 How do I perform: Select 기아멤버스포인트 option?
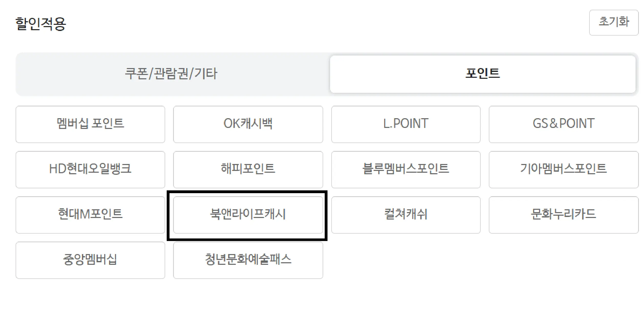tap(563, 170)
